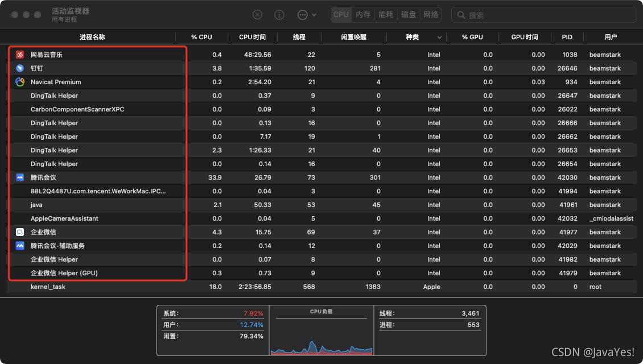
Task: Click the 活动监视器 window title
Action: click(x=71, y=11)
